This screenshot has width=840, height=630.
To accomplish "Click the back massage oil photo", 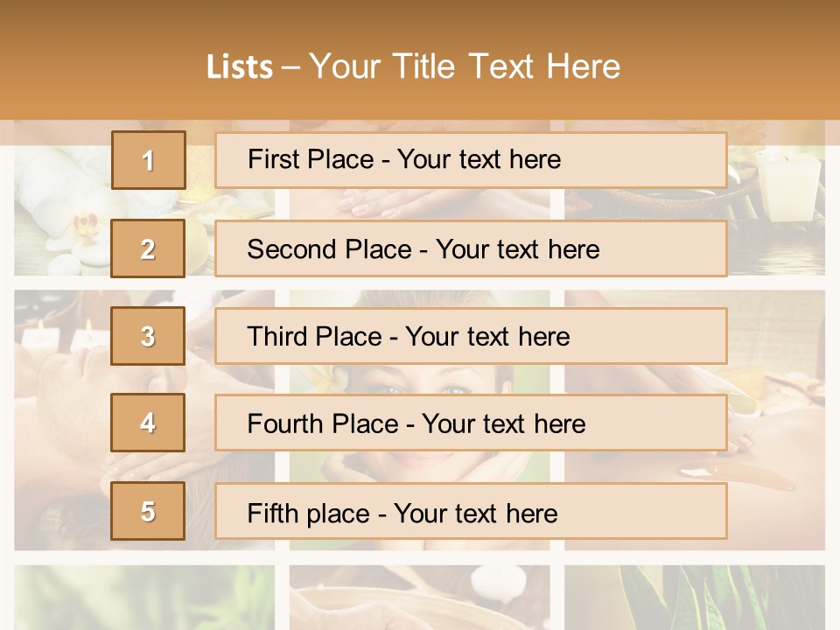I will [x=777, y=420].
